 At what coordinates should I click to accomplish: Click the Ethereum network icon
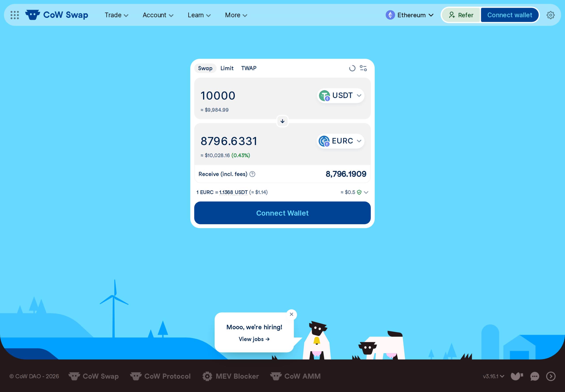coord(390,15)
